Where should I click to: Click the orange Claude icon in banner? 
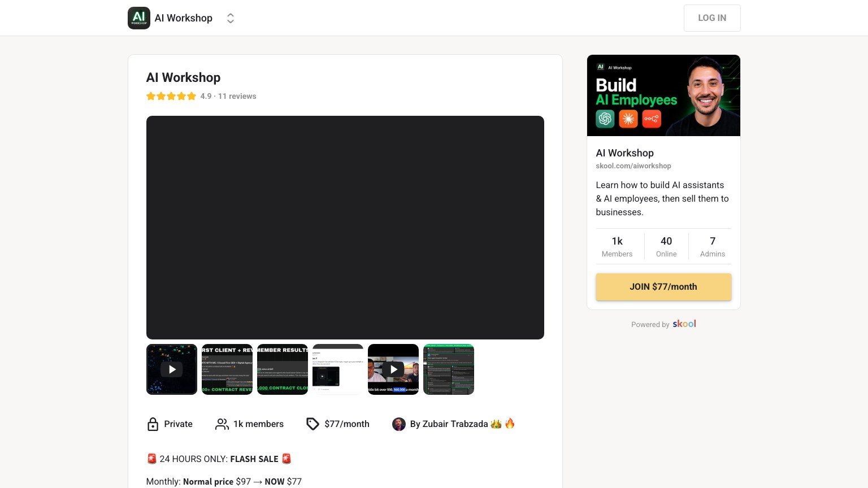(628, 119)
